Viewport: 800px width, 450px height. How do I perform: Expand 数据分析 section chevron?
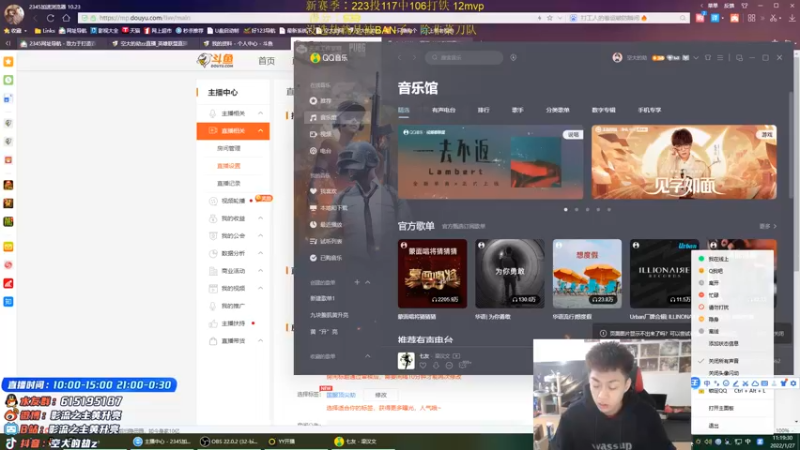[261, 253]
